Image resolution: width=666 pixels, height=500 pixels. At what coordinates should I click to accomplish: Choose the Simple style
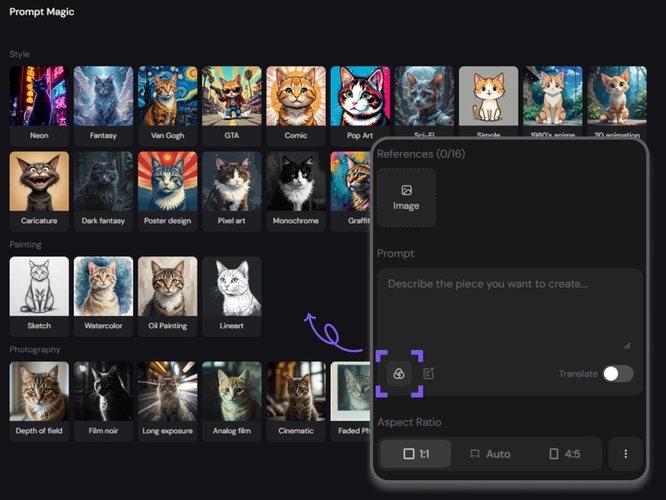pos(488,101)
